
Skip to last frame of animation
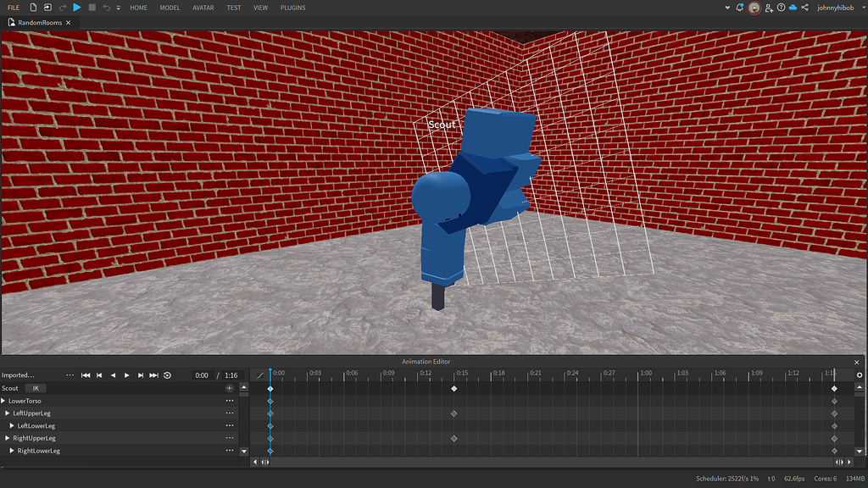(154, 375)
